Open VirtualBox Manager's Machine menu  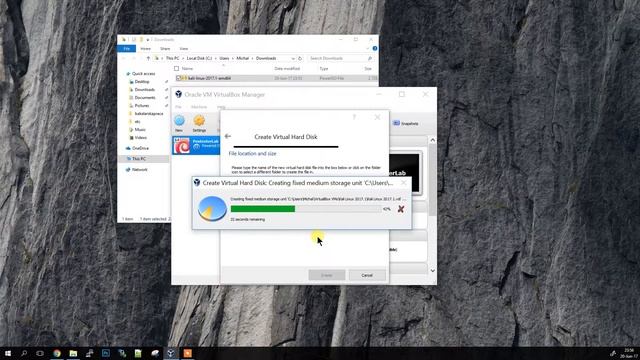click(x=199, y=107)
